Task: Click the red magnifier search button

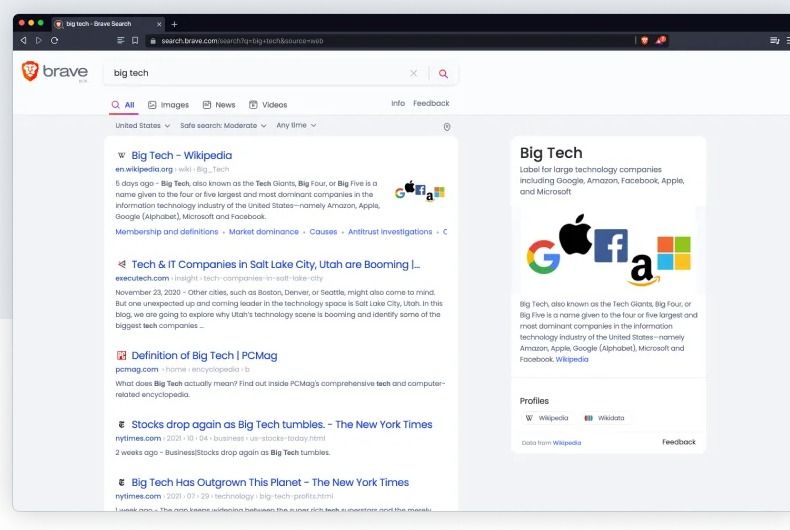Action: [x=443, y=73]
